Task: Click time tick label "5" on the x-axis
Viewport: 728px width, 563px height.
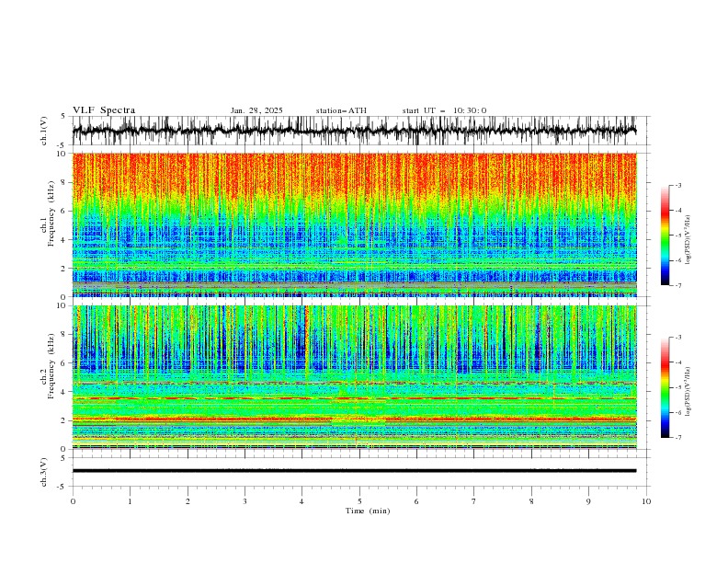Action: (x=359, y=501)
